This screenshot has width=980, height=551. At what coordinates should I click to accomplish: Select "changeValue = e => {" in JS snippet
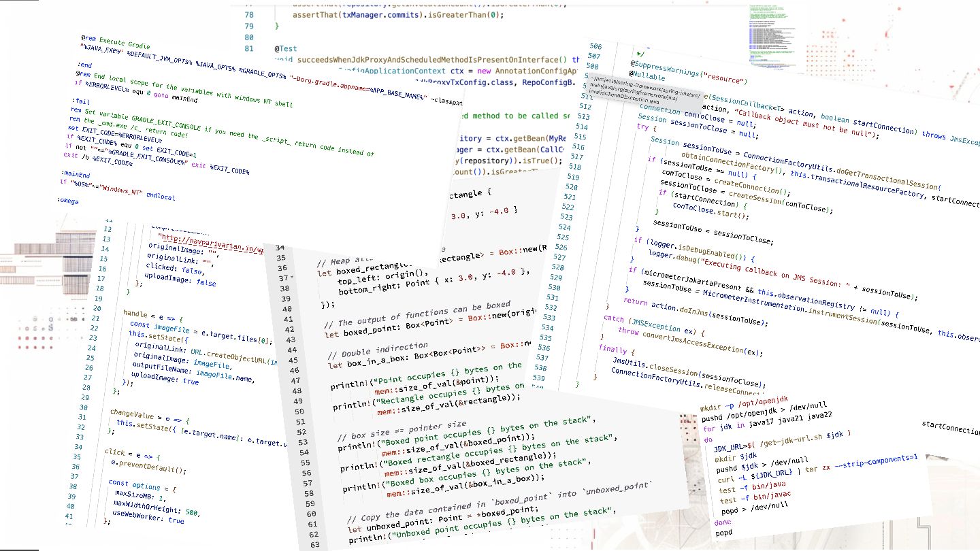pos(149,416)
